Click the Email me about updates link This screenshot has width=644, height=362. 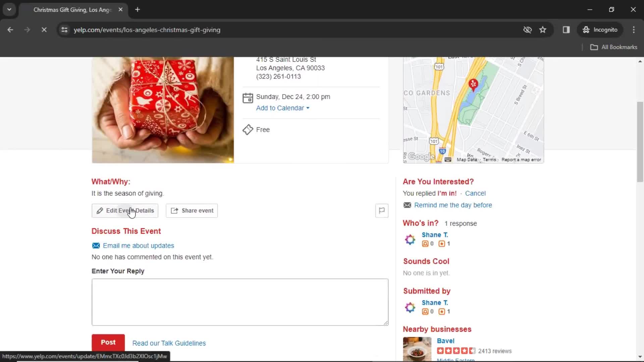pos(139,245)
